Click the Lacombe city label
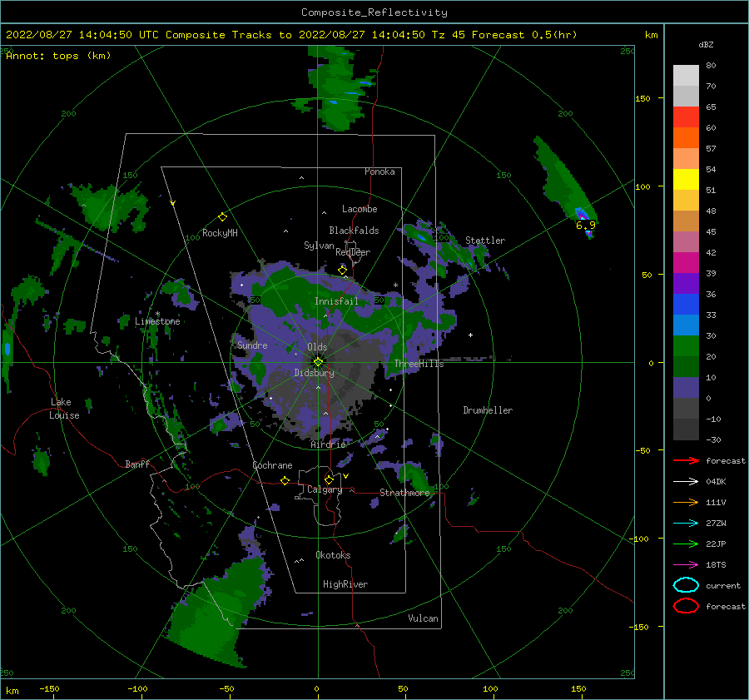Viewport: 749px width, 700px height. click(x=360, y=209)
